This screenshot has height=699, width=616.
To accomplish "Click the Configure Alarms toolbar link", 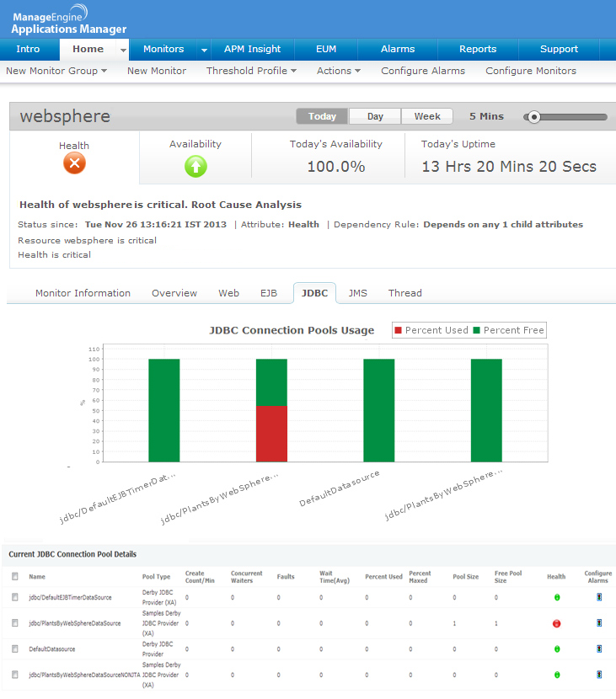I will [423, 71].
